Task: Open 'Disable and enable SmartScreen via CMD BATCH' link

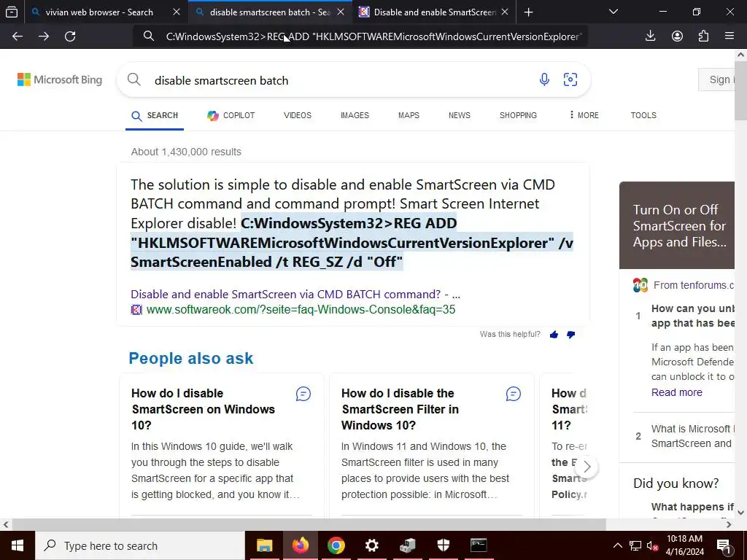Action: 295,295
